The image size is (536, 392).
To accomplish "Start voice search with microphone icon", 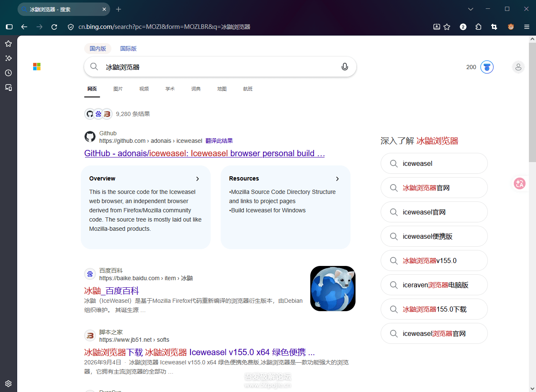I will click(345, 67).
